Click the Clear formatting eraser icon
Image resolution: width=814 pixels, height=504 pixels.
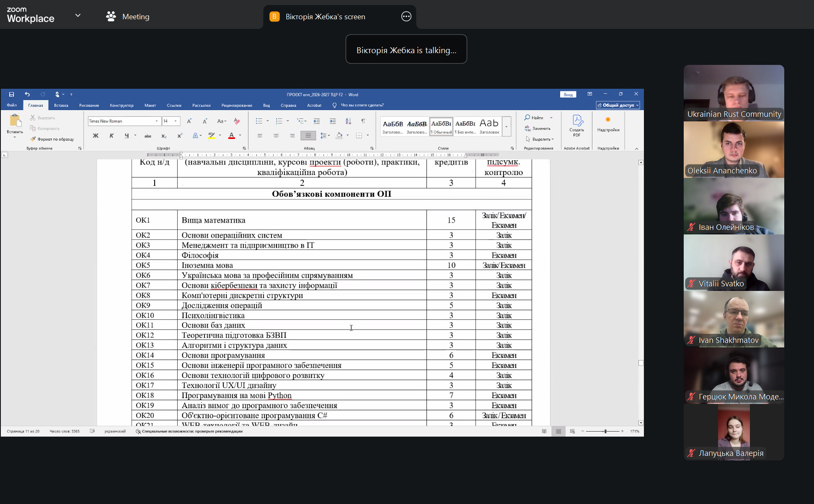pyautogui.click(x=237, y=121)
